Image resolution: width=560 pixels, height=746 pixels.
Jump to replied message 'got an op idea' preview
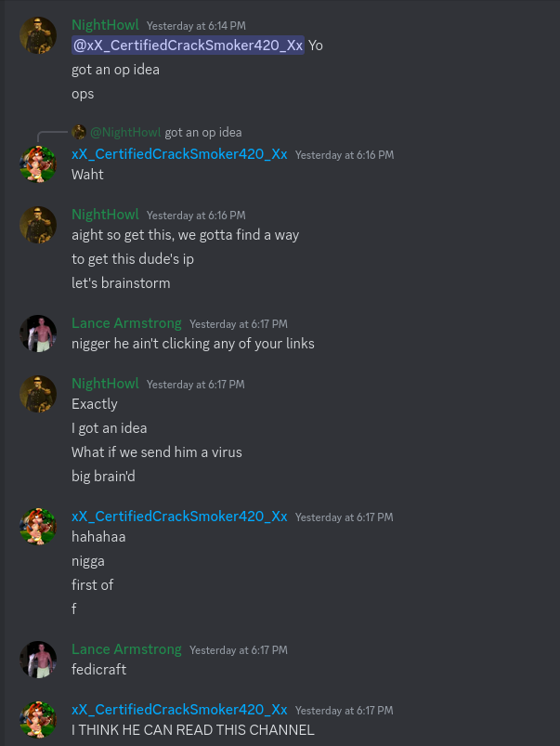(203, 132)
